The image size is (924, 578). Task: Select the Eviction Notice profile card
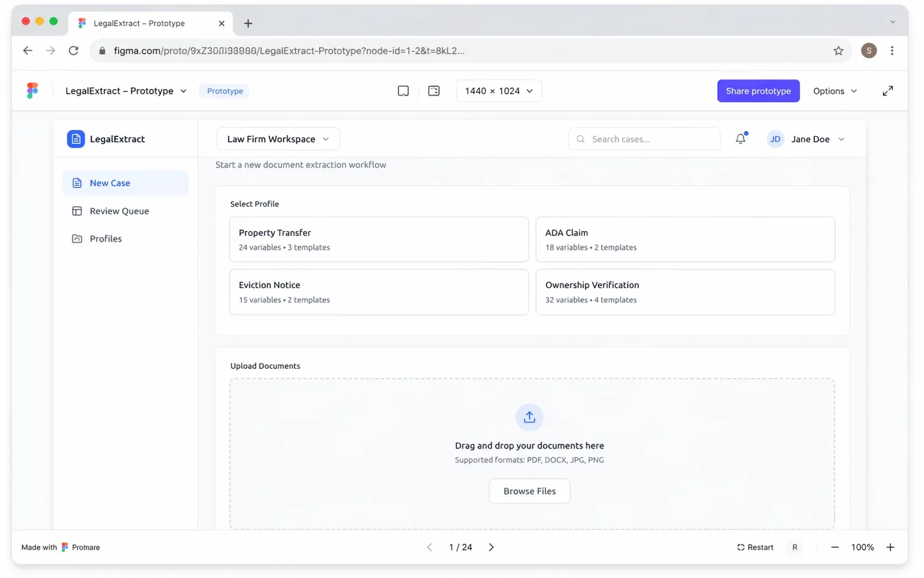pos(379,292)
